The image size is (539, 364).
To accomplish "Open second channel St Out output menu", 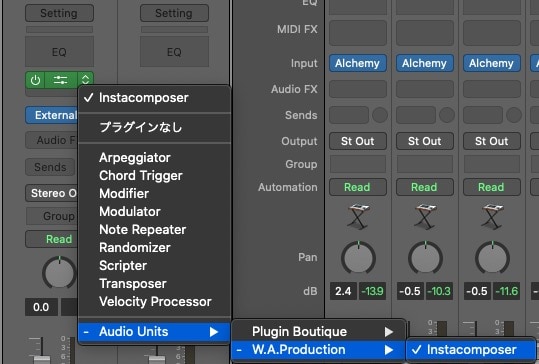I will 425,141.
